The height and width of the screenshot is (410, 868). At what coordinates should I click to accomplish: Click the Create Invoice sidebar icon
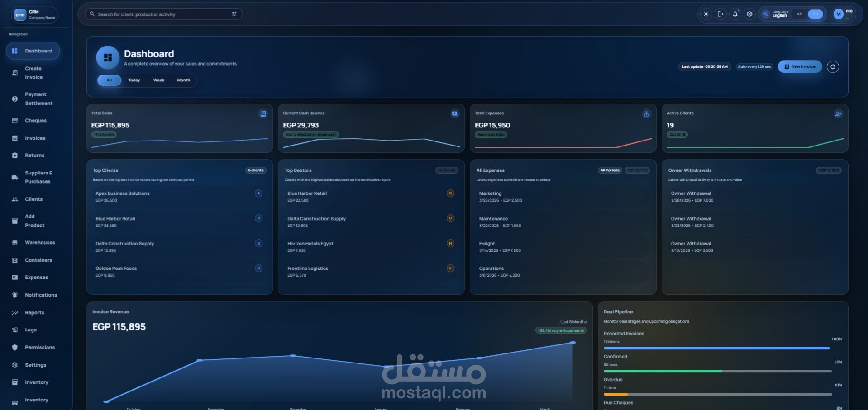15,73
